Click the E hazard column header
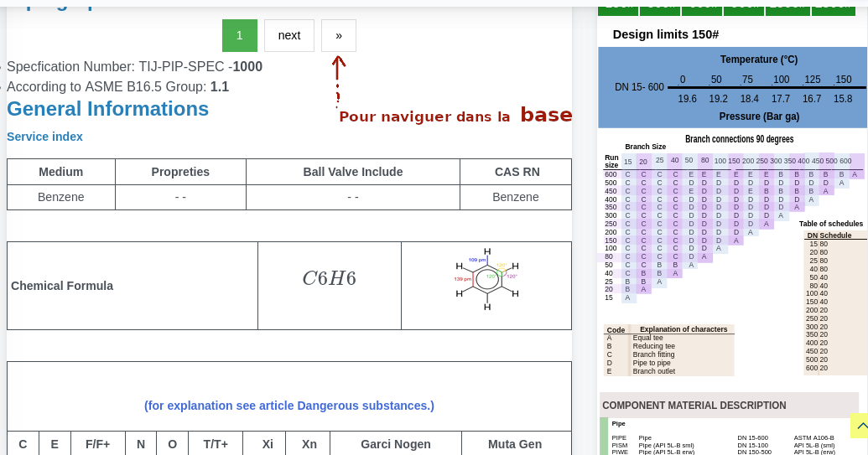This screenshot has width=868, height=455. coord(55,444)
